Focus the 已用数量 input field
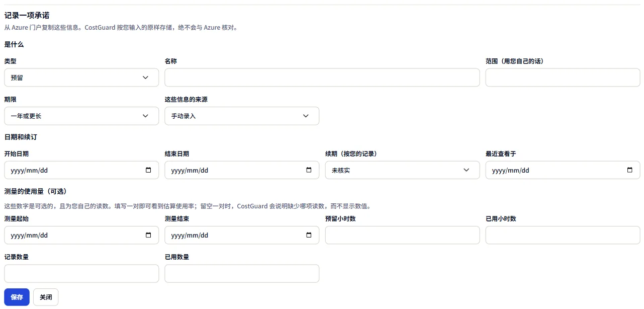Image resolution: width=644 pixels, height=309 pixels. 242,273
